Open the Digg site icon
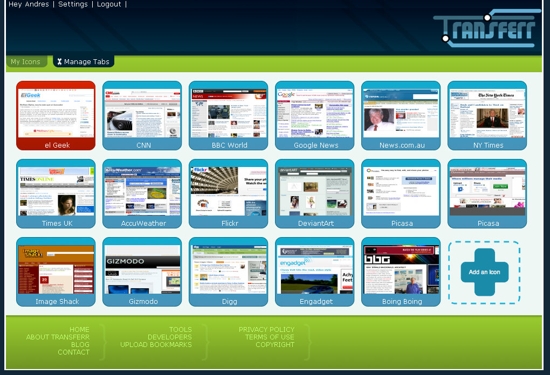Image resolution: width=550 pixels, height=375 pixels. (228, 272)
